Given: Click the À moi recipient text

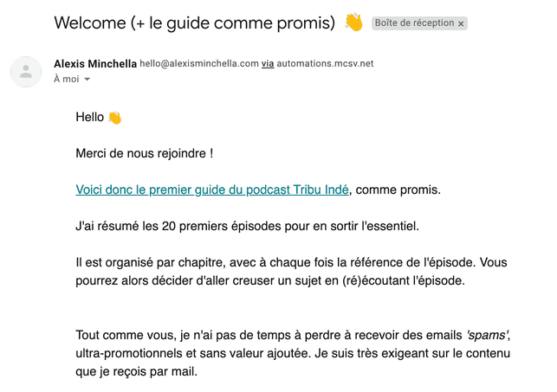Looking at the screenshot, I should tap(67, 79).
